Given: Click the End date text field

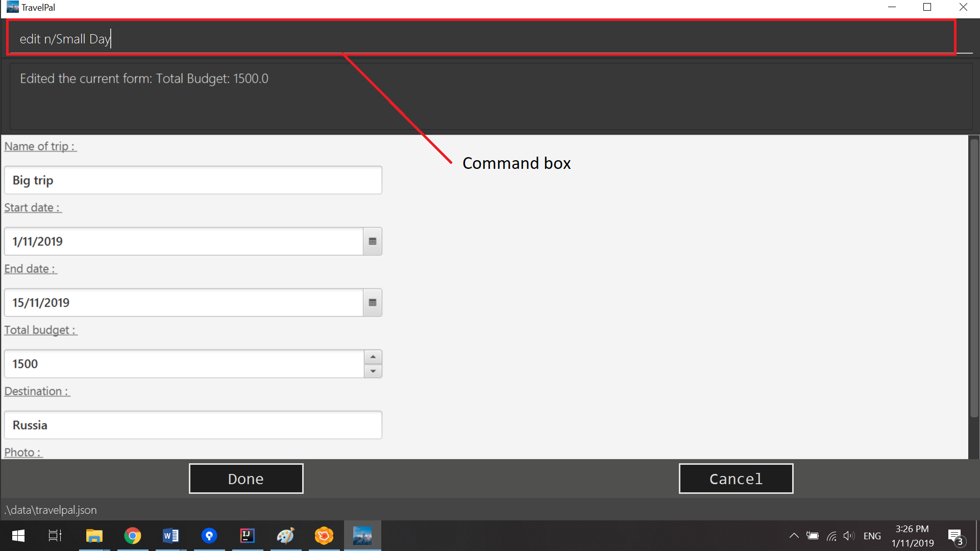Looking at the screenshot, I should pyautogui.click(x=184, y=303).
